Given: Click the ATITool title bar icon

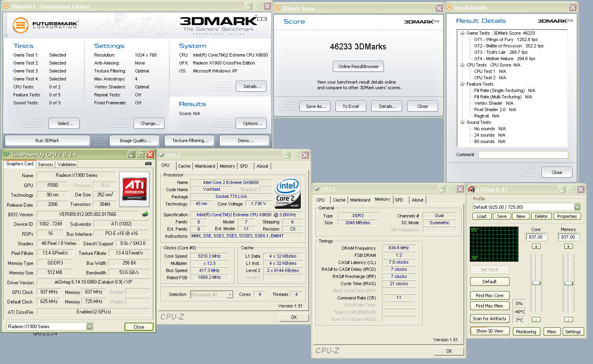Looking at the screenshot, I should coord(471,190).
